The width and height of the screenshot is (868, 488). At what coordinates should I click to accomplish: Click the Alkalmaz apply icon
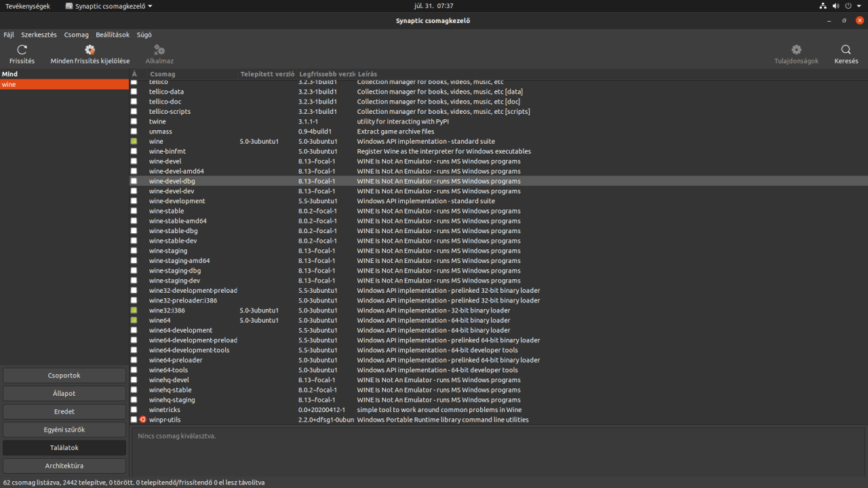[159, 49]
